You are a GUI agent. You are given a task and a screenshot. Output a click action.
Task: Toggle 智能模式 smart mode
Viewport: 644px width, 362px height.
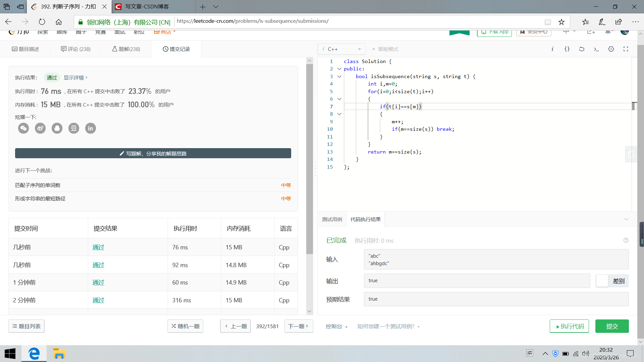[385, 49]
